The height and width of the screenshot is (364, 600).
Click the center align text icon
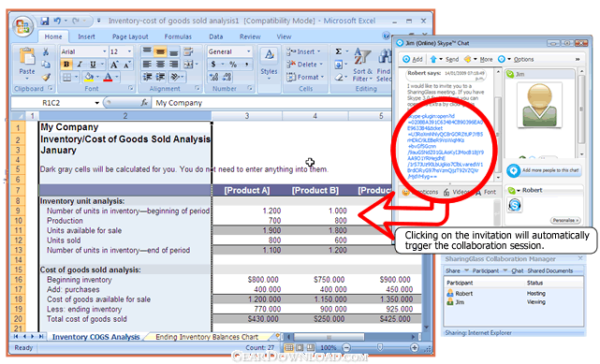pos(160,65)
